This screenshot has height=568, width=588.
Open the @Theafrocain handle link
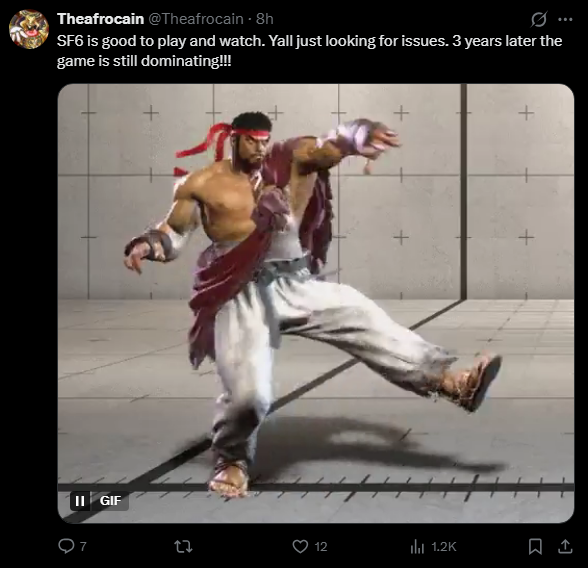coord(196,19)
